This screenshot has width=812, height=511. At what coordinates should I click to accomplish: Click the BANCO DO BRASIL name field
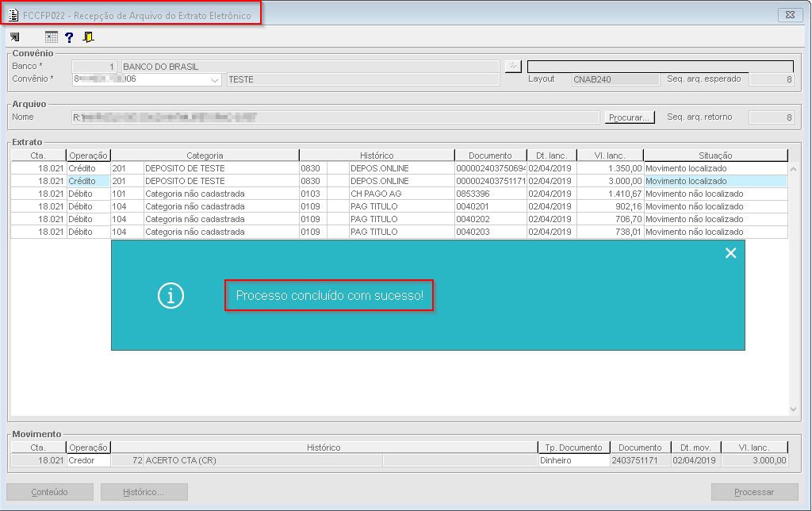[x=310, y=67]
